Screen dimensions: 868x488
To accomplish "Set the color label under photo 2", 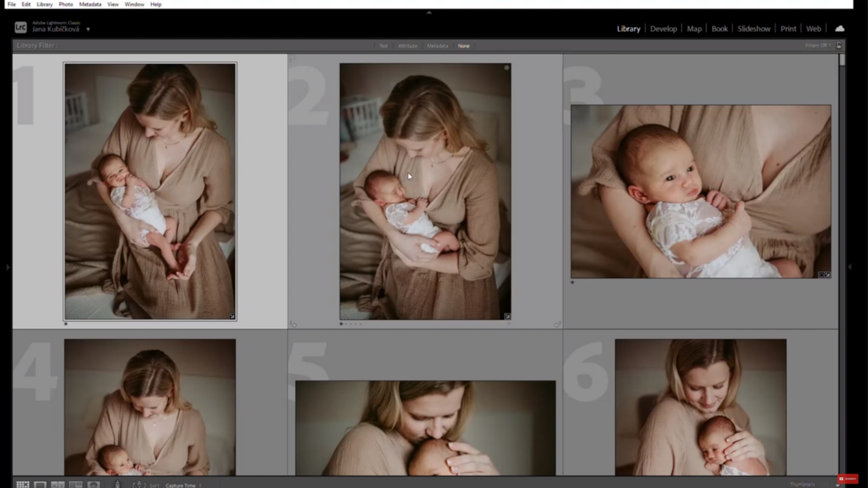I will coord(509,324).
